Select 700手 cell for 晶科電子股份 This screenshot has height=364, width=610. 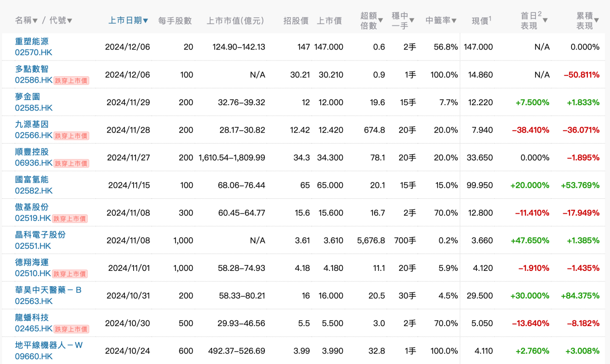(405, 241)
